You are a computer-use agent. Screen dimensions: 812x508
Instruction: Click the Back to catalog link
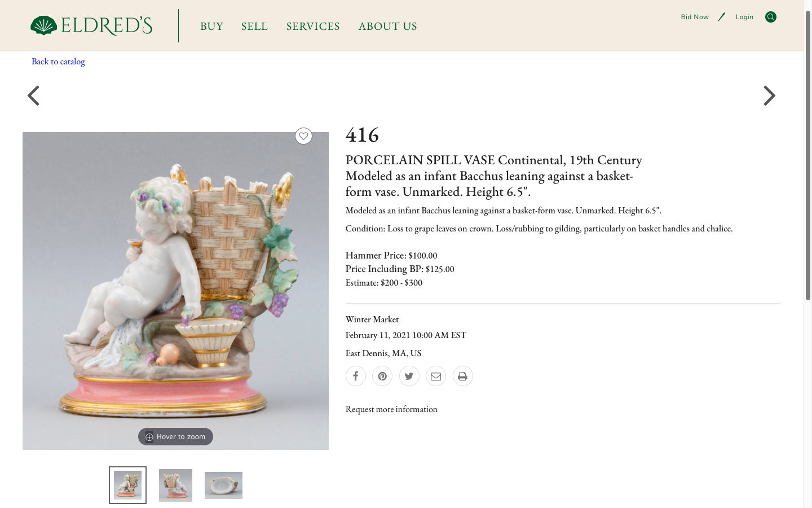click(x=58, y=62)
